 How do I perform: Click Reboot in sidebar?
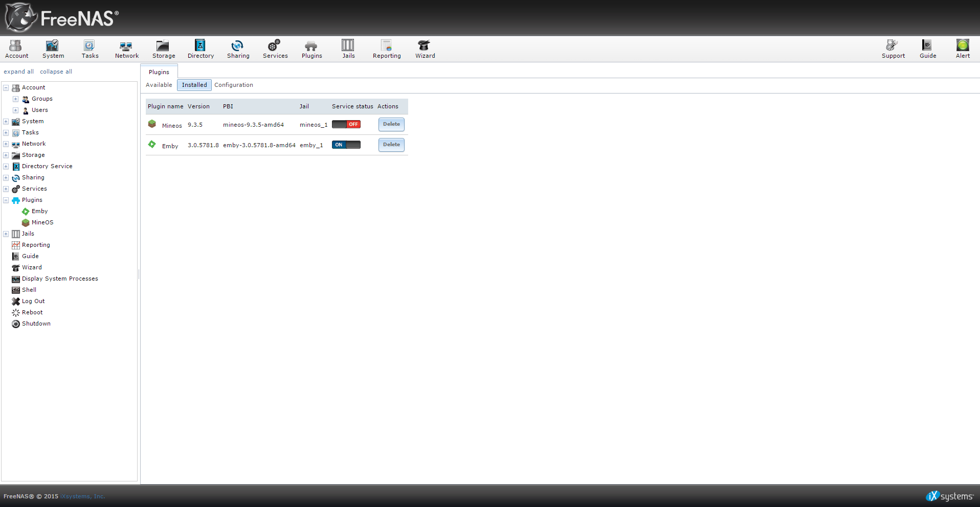coord(32,312)
